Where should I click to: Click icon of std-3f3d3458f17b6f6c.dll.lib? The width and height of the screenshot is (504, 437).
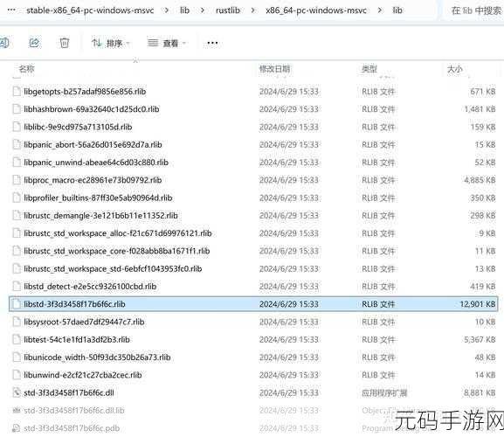click(x=17, y=410)
